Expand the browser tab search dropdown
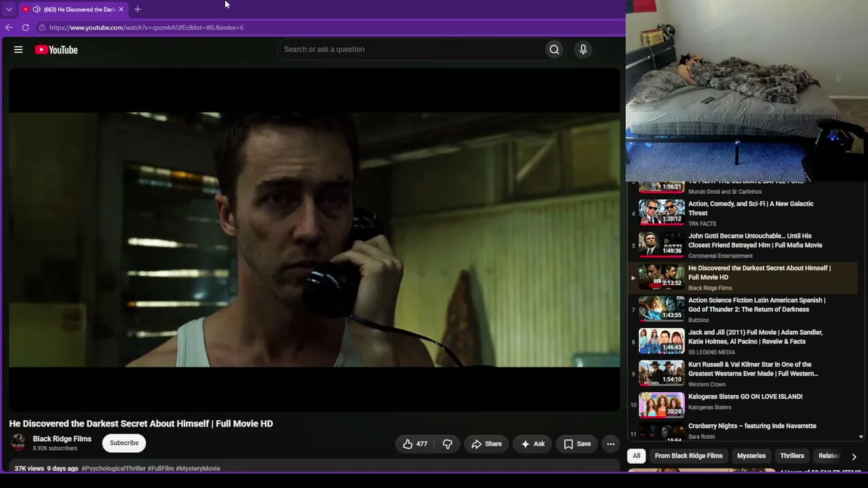The height and width of the screenshot is (488, 868). 9,9
